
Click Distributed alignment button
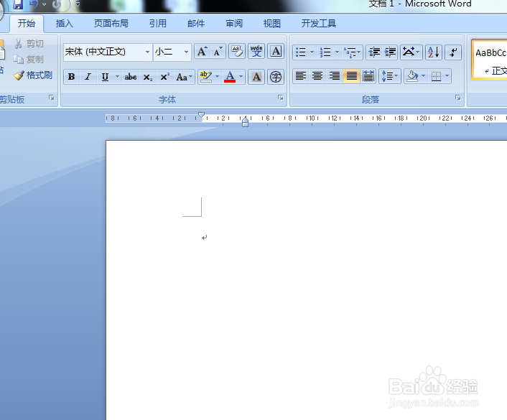click(x=368, y=76)
